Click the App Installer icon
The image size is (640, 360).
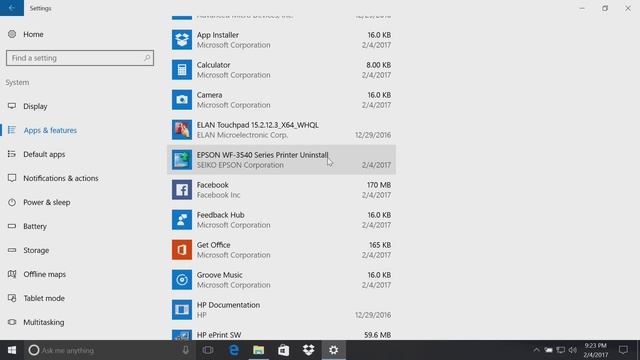click(182, 40)
